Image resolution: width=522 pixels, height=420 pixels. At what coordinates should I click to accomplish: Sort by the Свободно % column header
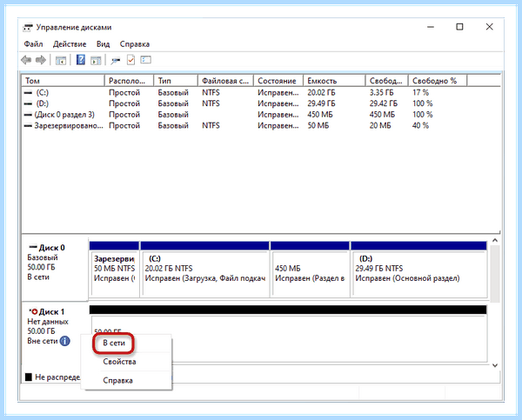point(438,81)
